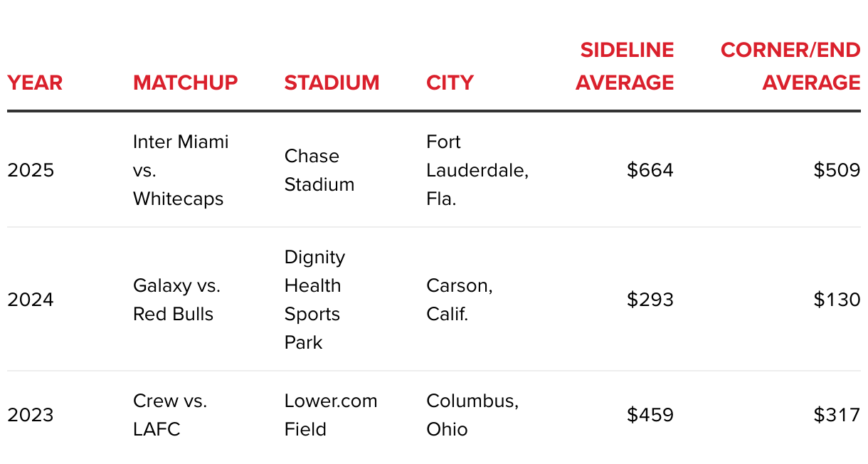Viewport: 868px width, 464px height.
Task: Click the SIDELINE AVERAGE column header
Action: [625, 66]
